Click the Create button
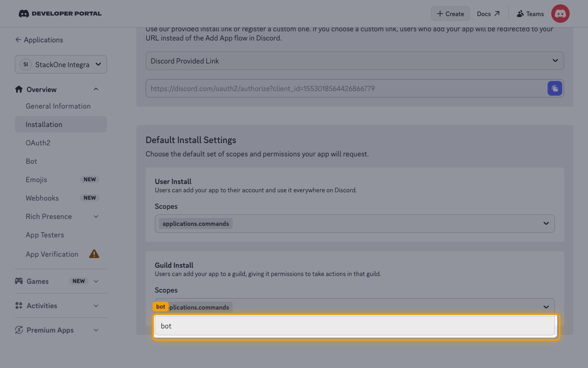 point(450,14)
